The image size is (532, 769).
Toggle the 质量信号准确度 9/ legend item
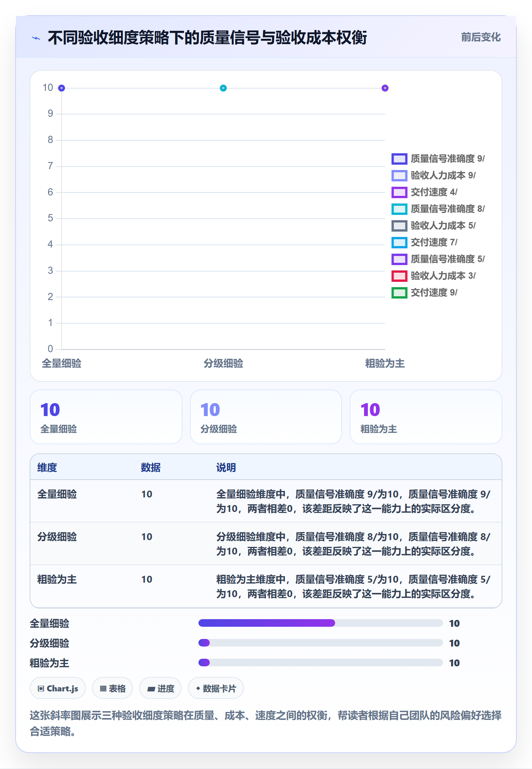pyautogui.click(x=438, y=159)
